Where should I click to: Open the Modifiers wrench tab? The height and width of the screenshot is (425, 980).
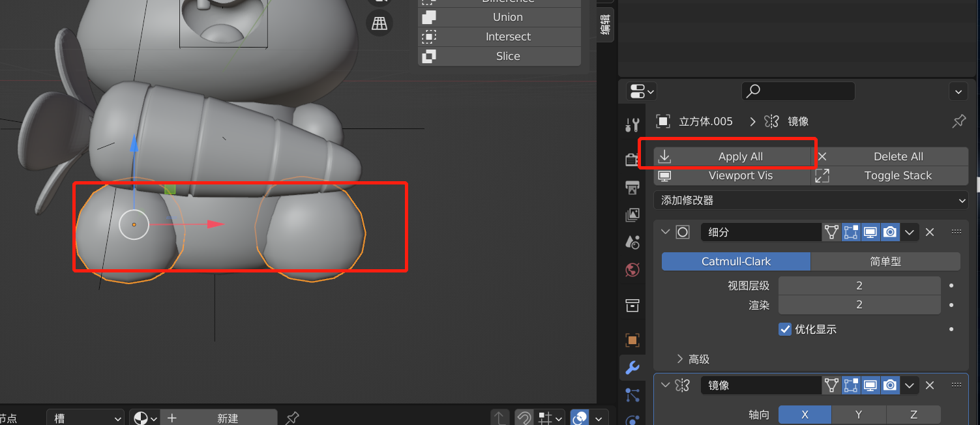(x=632, y=367)
